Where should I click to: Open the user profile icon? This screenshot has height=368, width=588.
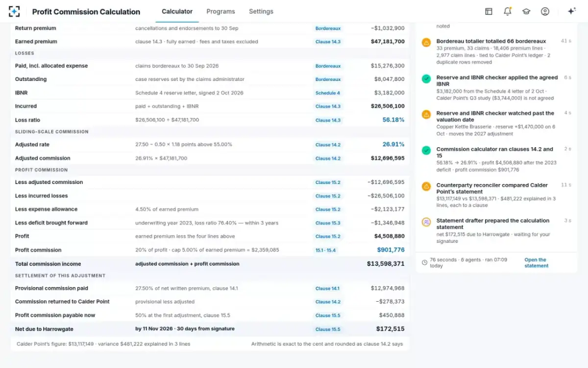coord(545,11)
